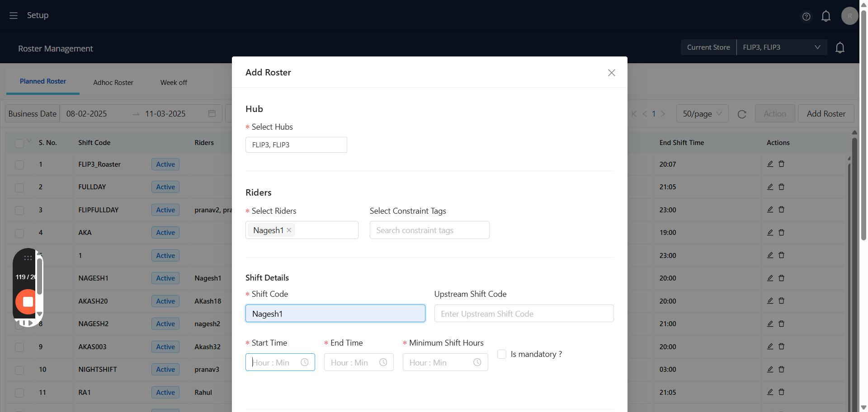Image resolution: width=868 pixels, height=412 pixels.
Task: Click the Shift Code input with Nagesh1
Action: pyautogui.click(x=335, y=314)
